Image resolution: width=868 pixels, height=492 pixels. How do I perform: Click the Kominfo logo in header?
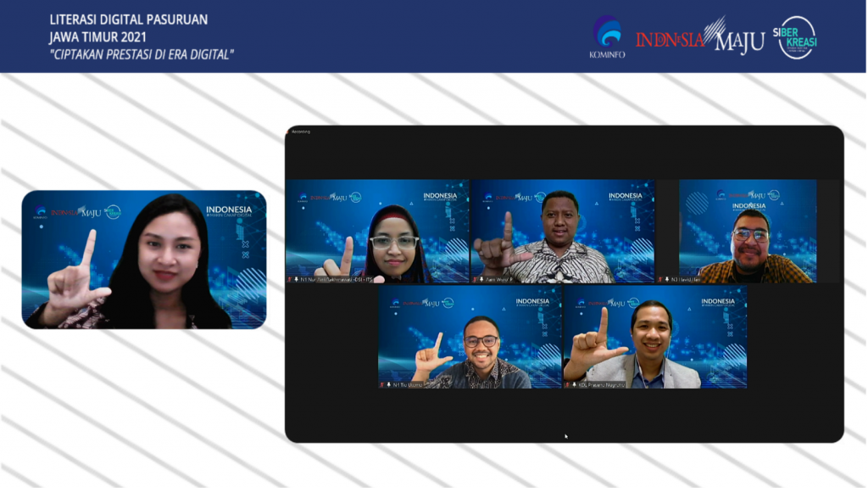(x=606, y=37)
